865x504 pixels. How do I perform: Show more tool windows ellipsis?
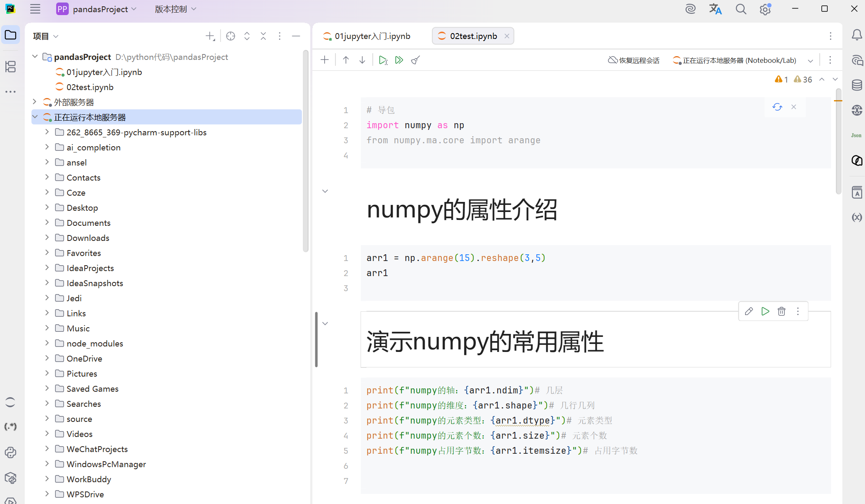click(x=10, y=91)
